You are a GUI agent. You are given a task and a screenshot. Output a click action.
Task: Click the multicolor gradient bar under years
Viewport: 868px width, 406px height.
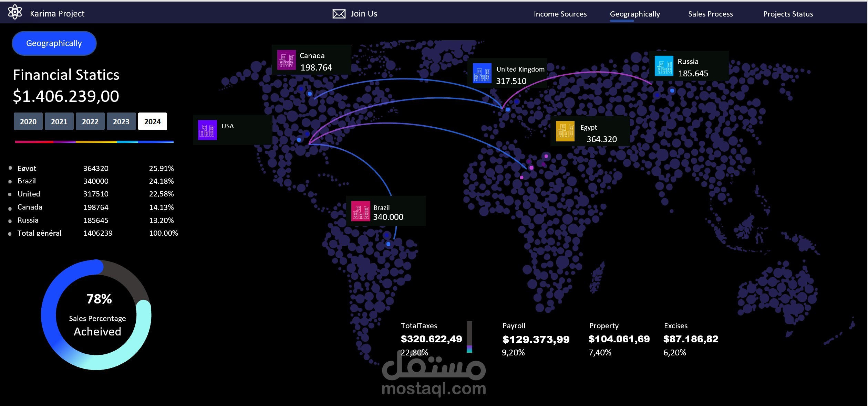tap(94, 142)
